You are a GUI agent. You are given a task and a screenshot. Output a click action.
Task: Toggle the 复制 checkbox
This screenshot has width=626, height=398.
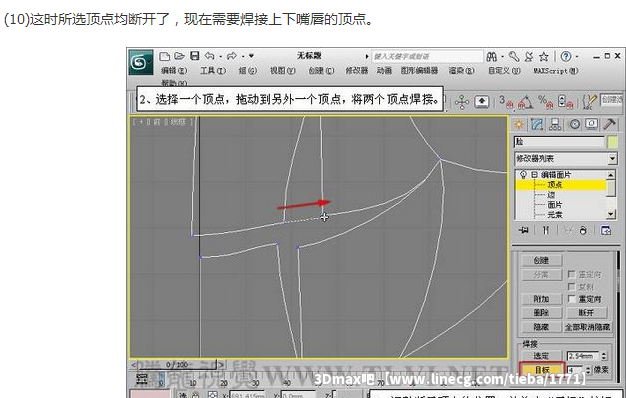click(571, 287)
